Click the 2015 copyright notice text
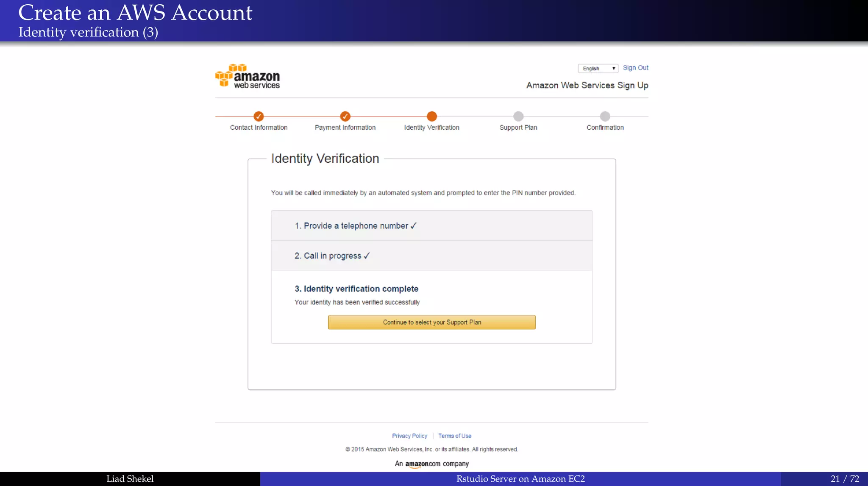 click(432, 450)
